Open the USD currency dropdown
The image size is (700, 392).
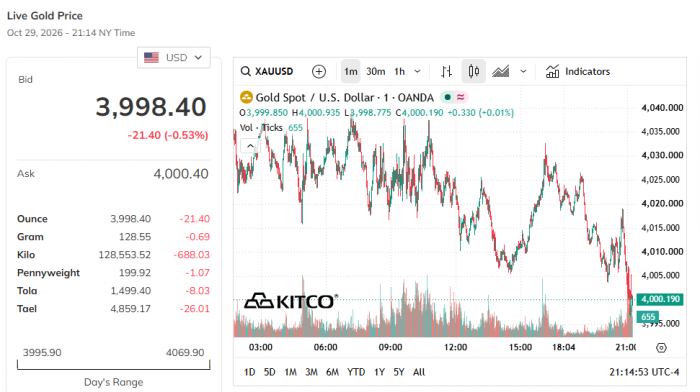[174, 58]
